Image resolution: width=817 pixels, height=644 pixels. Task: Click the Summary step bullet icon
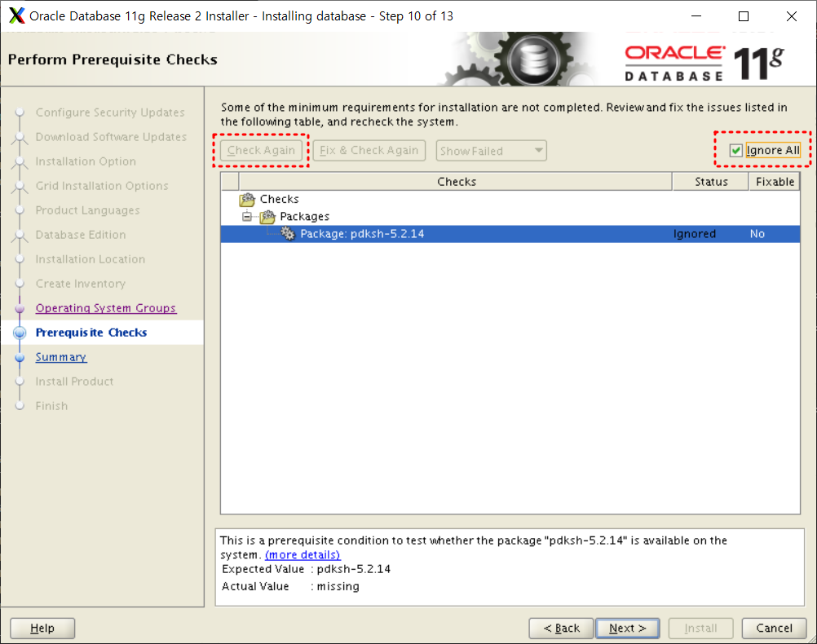[x=20, y=357]
